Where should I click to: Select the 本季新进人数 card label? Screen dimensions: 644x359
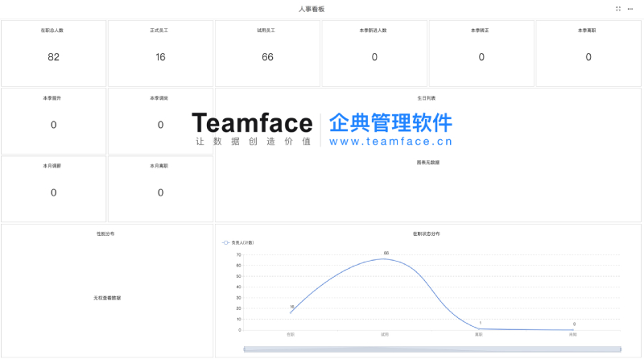373,31
